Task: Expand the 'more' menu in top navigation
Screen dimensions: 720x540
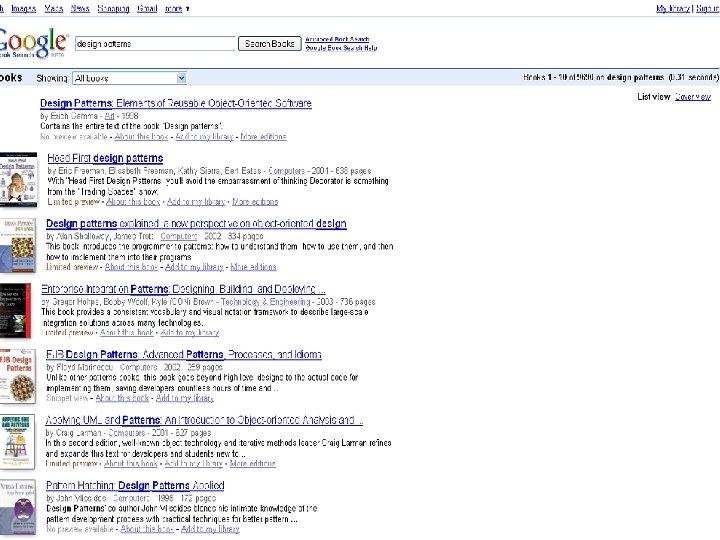Action: (x=177, y=8)
